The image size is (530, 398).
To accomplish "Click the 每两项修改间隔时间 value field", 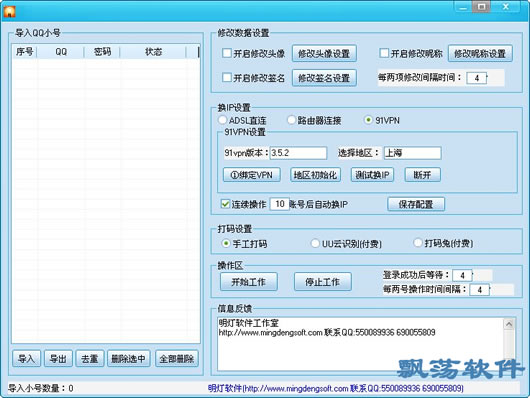I will 477,78.
